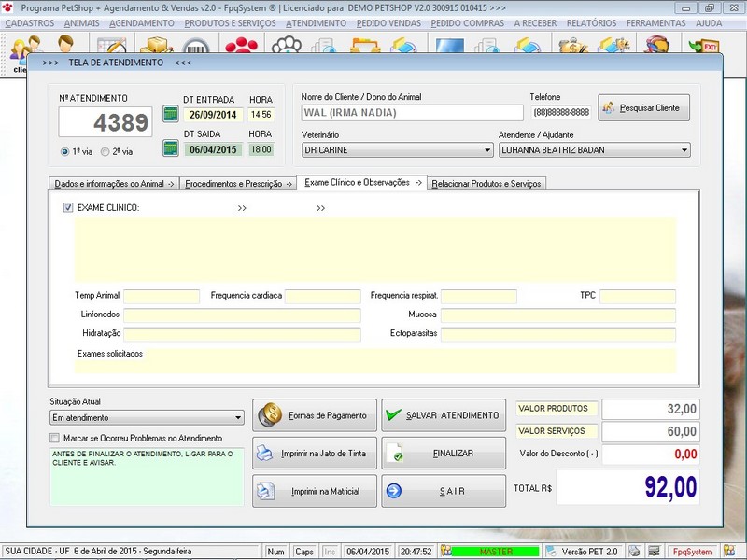Enable Marcar se Ocorreu Problemas checkbox
The image size is (747, 560).
pos(54,438)
